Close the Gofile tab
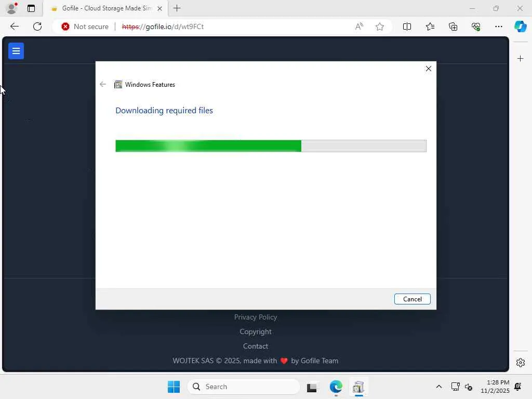 pyautogui.click(x=160, y=8)
